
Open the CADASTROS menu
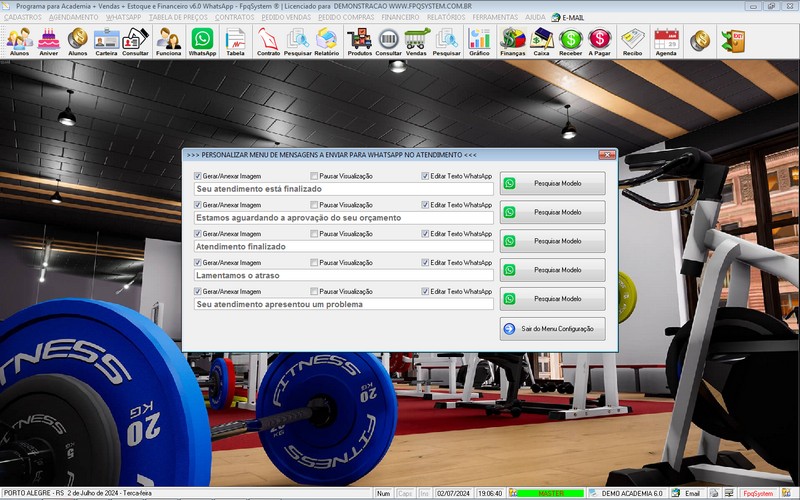coord(22,17)
